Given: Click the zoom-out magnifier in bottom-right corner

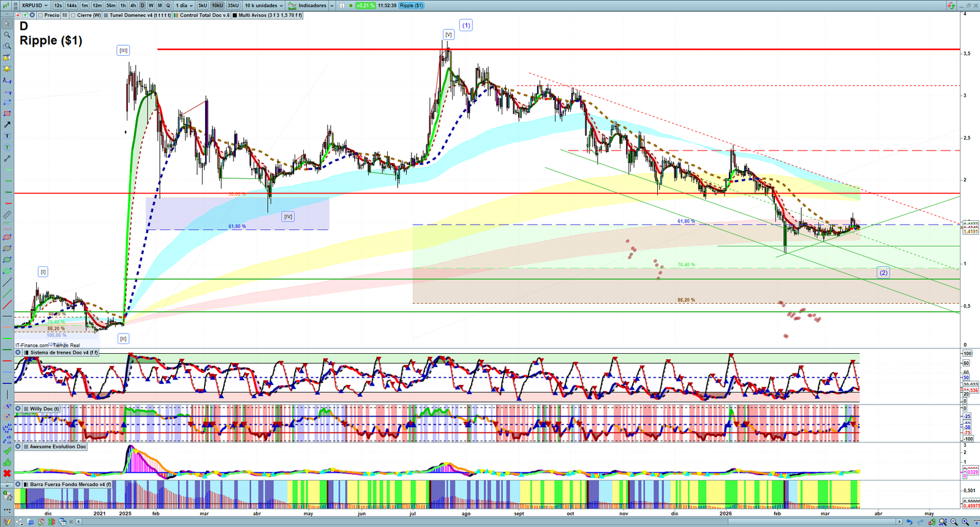Looking at the screenshot, I should coord(954,522).
